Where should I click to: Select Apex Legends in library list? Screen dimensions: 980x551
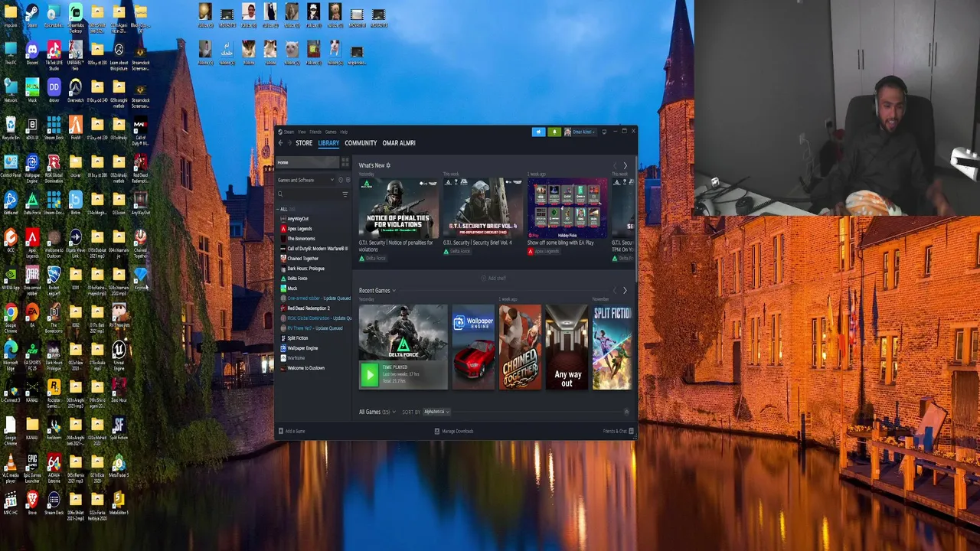pos(299,229)
